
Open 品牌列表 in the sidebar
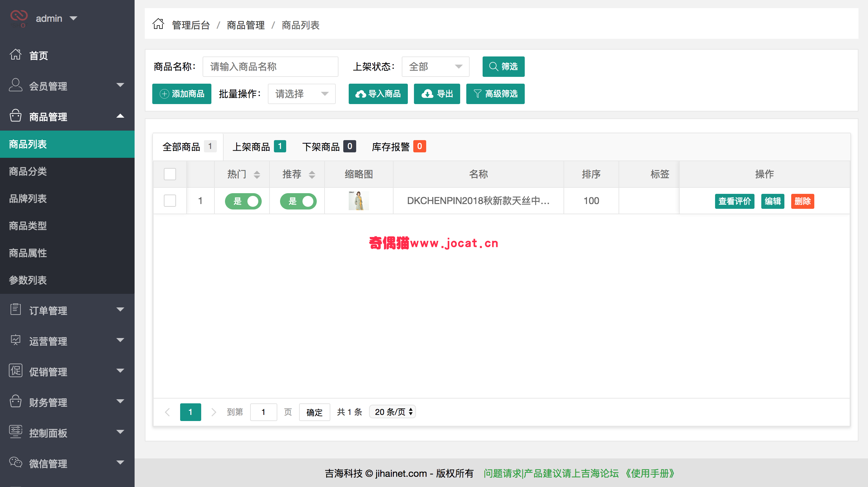pos(67,199)
